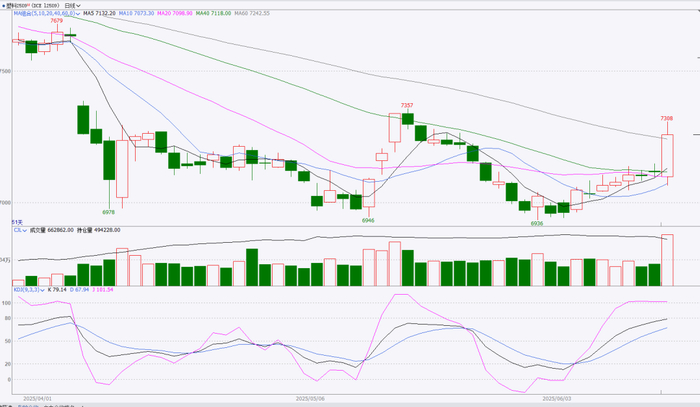Select the latest tall red candlestick

click(667, 156)
